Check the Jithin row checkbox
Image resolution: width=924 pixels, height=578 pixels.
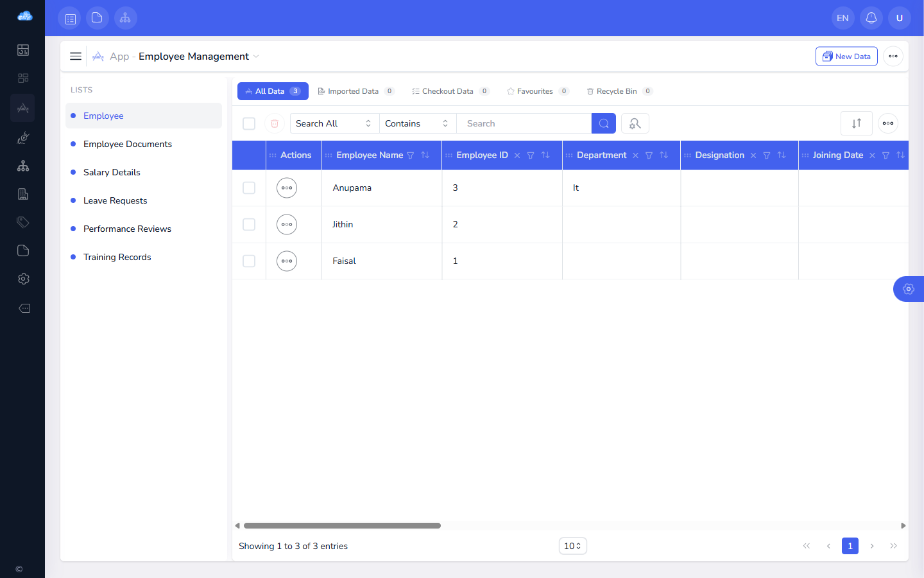pos(249,225)
